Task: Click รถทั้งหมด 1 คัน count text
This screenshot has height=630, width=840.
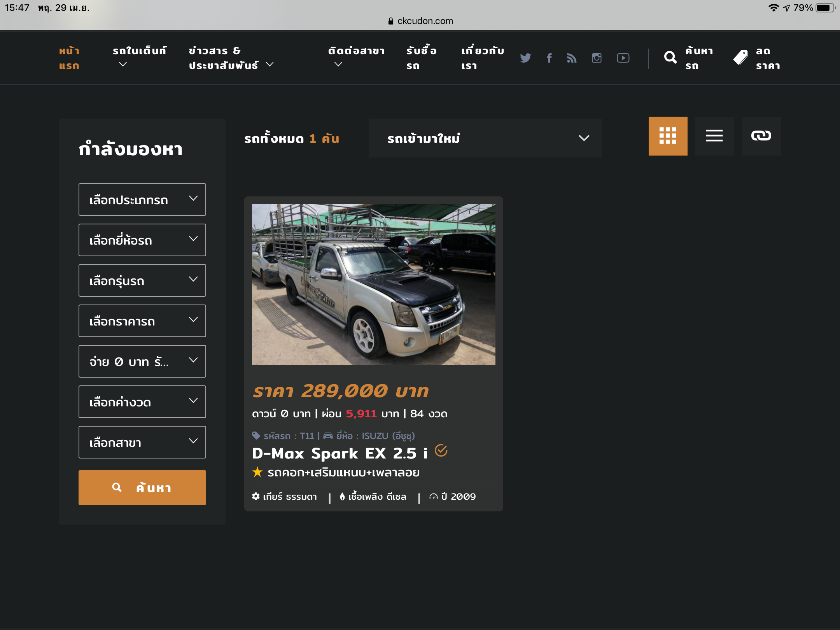Action: (x=292, y=138)
